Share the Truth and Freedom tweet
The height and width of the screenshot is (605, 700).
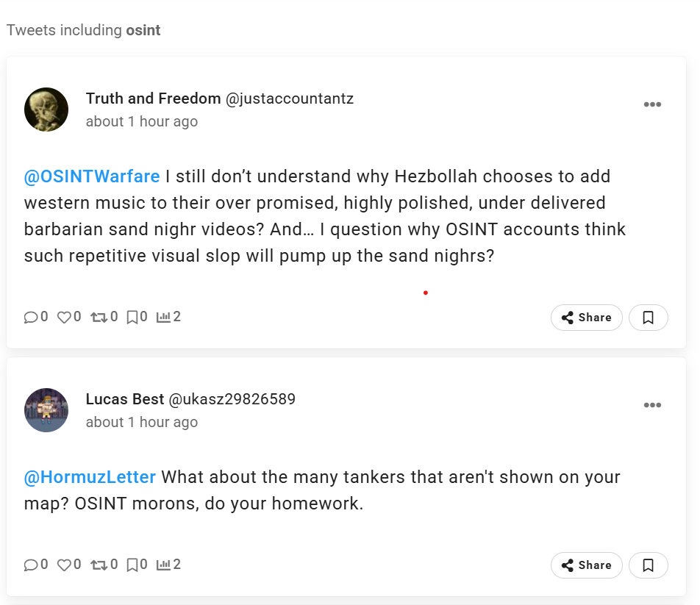tap(586, 318)
